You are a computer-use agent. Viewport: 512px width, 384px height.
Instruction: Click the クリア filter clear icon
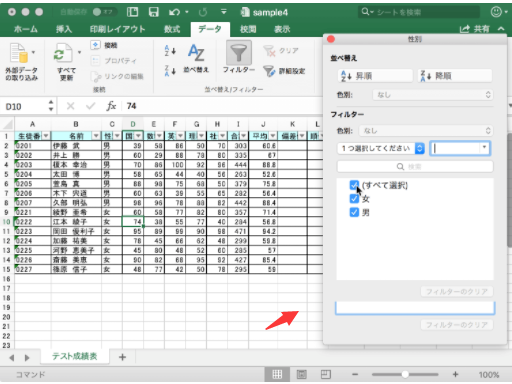coord(269,51)
